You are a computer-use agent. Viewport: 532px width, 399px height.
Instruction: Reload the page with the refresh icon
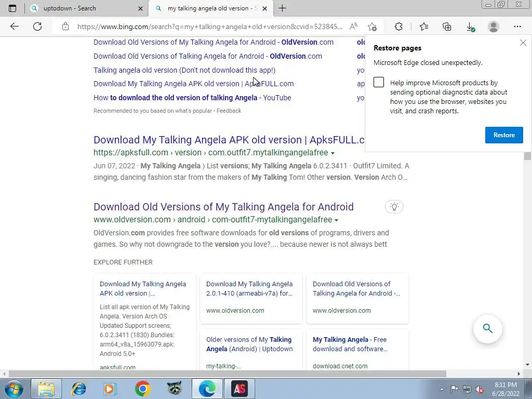point(37,26)
